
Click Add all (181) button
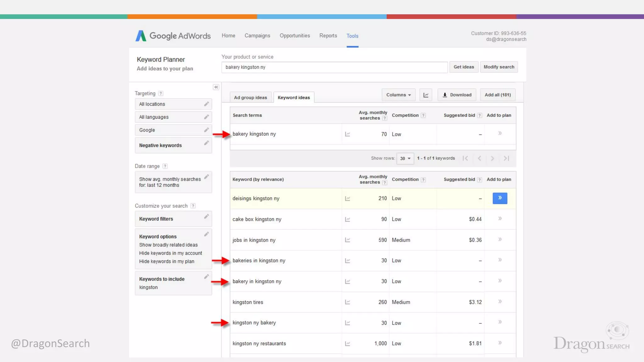click(x=497, y=95)
